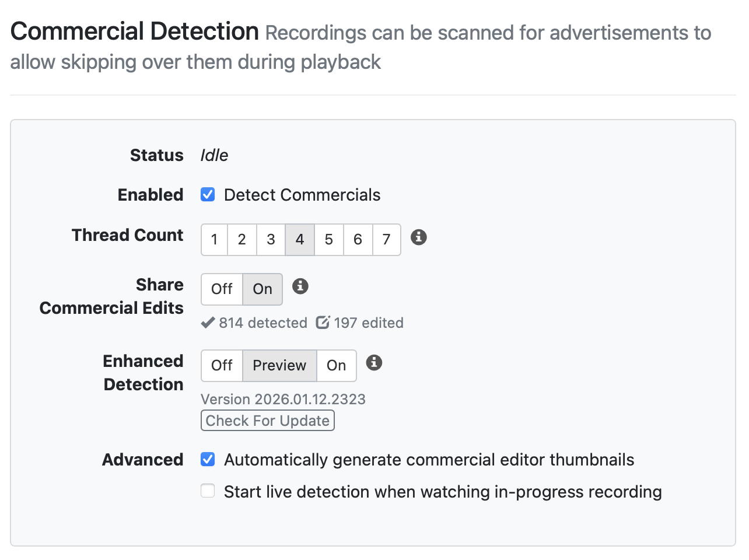
Task: Set Thread Count to 2
Action: point(242,240)
